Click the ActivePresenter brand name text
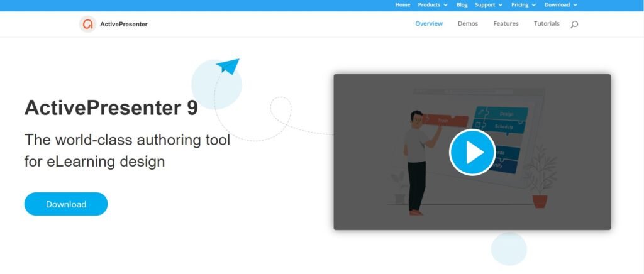 [124, 25]
